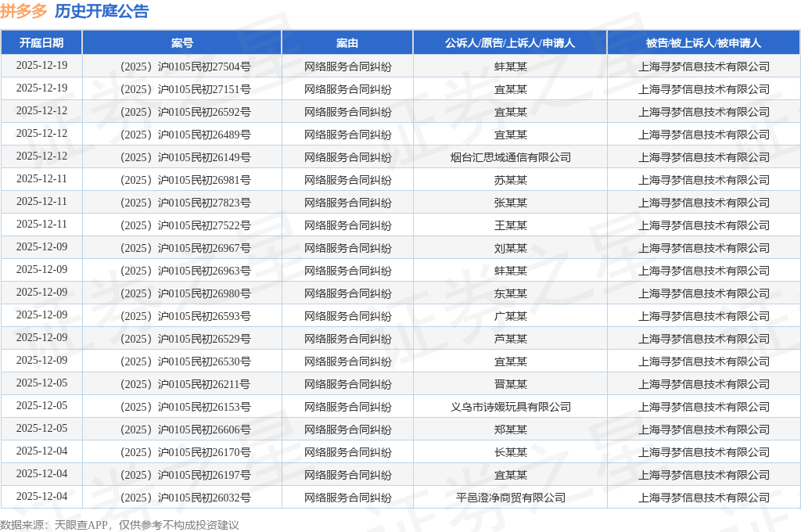The image size is (801, 532).
Task: Click 上海寻梦信息技术有限公司 in the 26032号 row
Action: [x=704, y=498]
